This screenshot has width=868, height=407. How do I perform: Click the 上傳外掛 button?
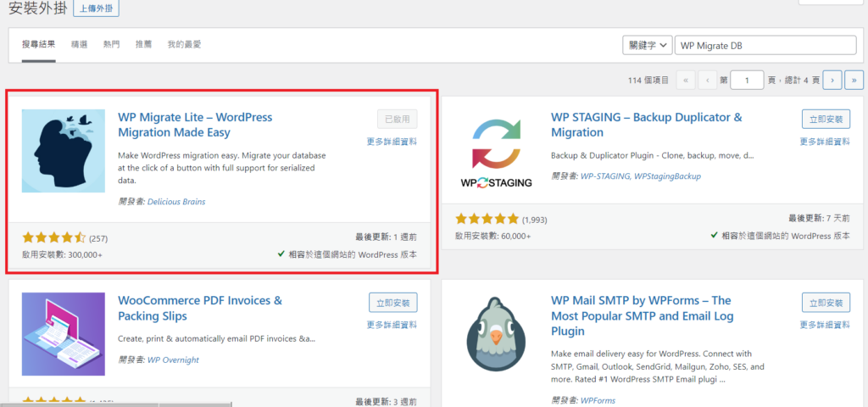click(97, 9)
